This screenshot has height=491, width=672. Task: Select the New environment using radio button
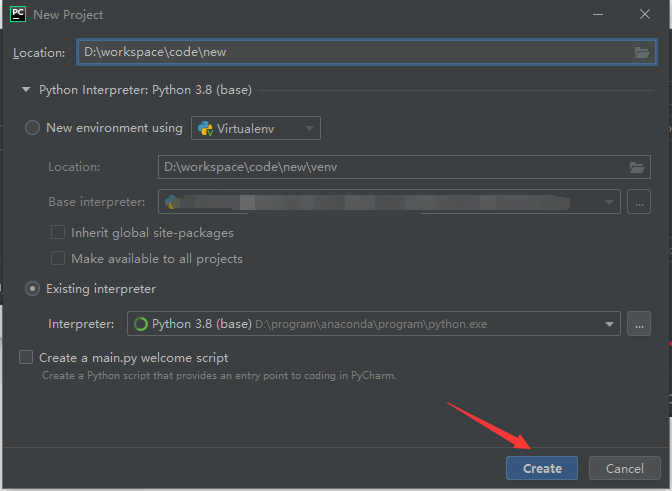pos(32,128)
